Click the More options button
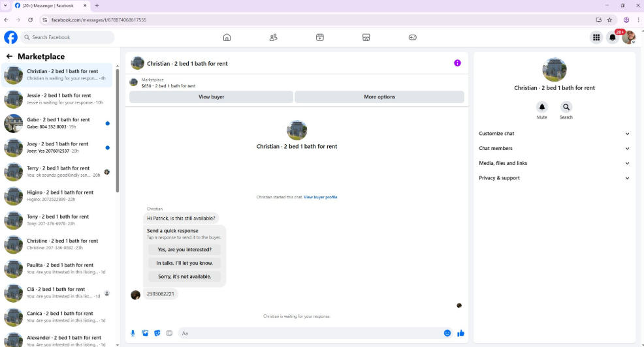Screen dimensions: 644x347 tap(379, 97)
